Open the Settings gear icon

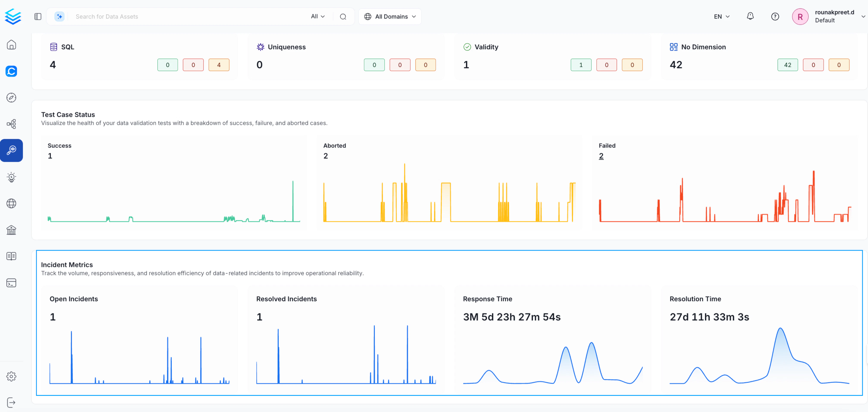pos(11,376)
